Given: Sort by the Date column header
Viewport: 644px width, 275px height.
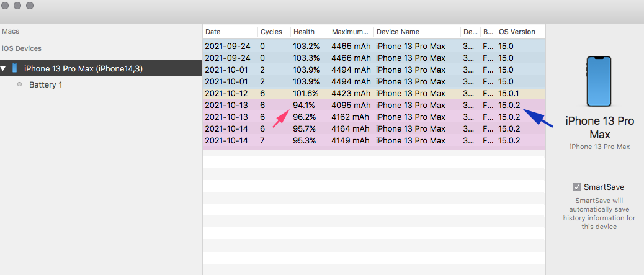Looking at the screenshot, I should coord(230,32).
